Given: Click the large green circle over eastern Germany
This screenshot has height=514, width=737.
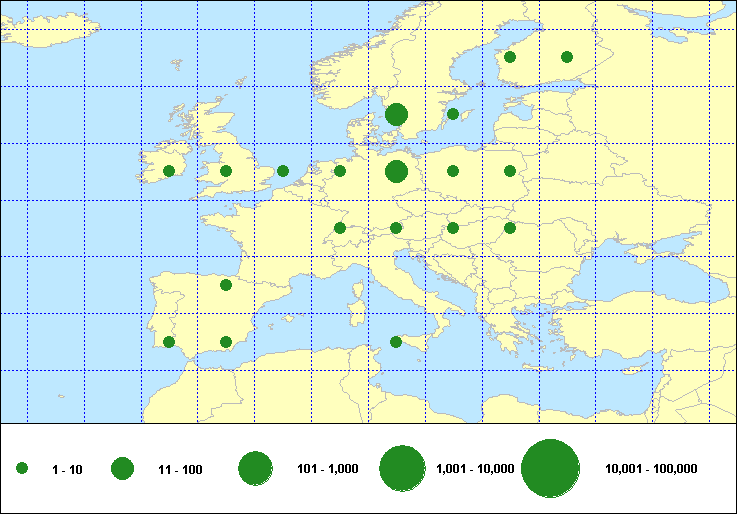Looking at the screenshot, I should pyautogui.click(x=396, y=171).
